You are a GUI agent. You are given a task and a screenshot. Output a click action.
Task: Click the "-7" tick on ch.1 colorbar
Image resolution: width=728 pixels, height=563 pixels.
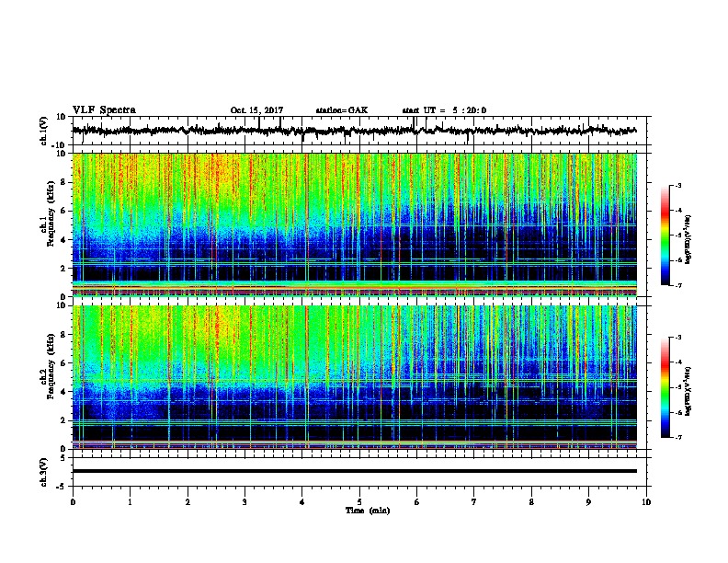(677, 285)
